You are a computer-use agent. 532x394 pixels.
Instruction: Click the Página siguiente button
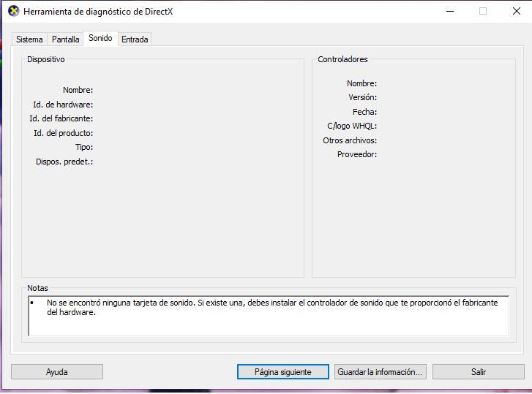click(x=282, y=372)
